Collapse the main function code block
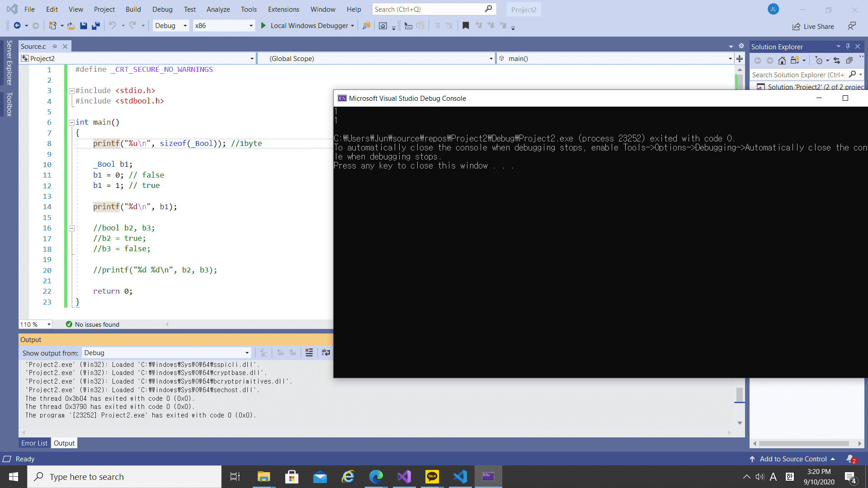 click(x=71, y=122)
